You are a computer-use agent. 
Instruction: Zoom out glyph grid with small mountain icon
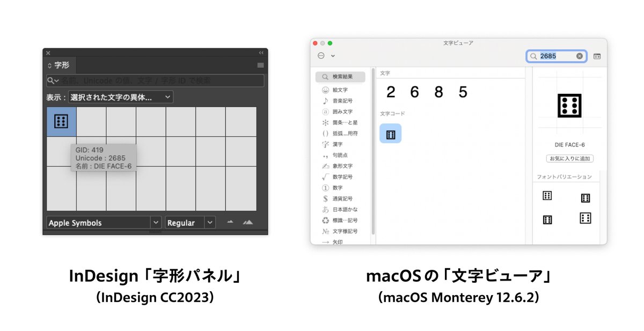230,222
